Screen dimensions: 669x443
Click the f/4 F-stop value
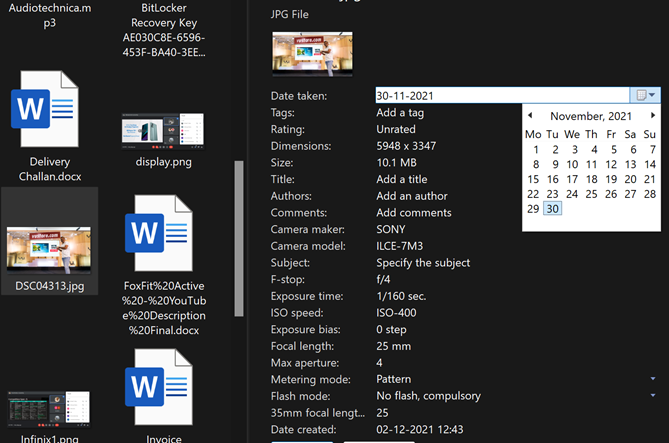pos(383,279)
